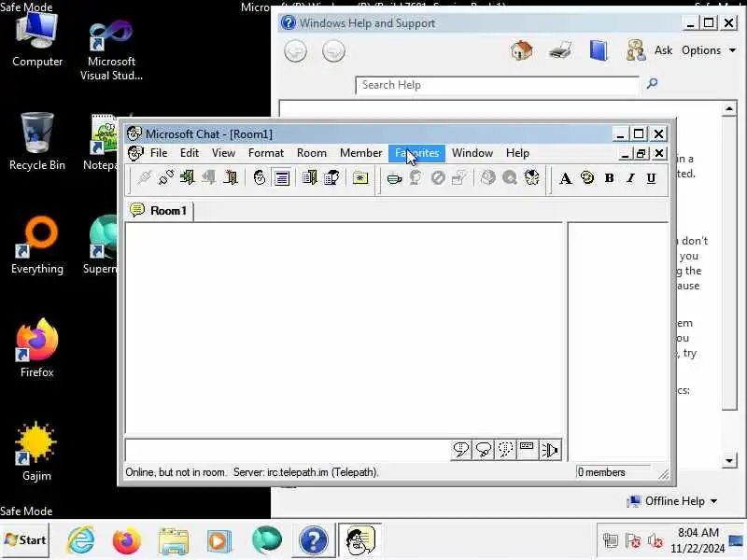
Task: Open the File menu in Microsoft Chat
Action: (x=159, y=153)
